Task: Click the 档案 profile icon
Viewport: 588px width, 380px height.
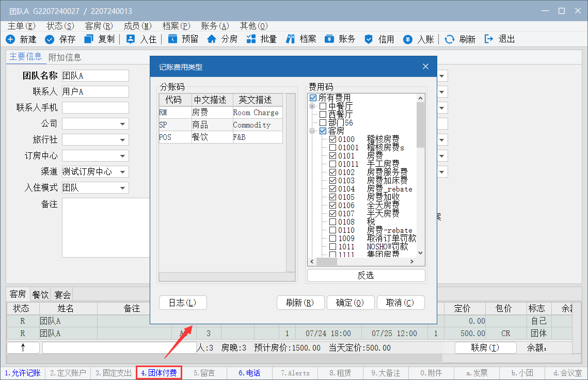Action: 290,39
